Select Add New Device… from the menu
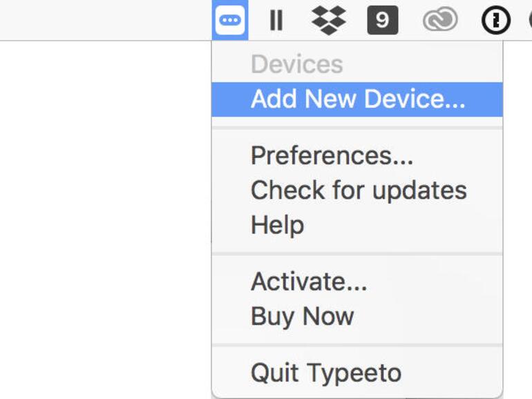Screen dimensions: 532x399 point(357,99)
